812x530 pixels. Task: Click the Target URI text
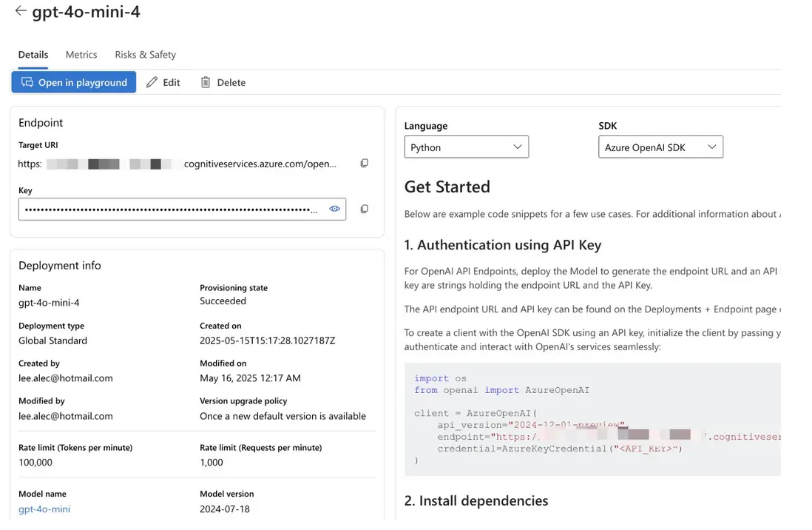click(177, 164)
